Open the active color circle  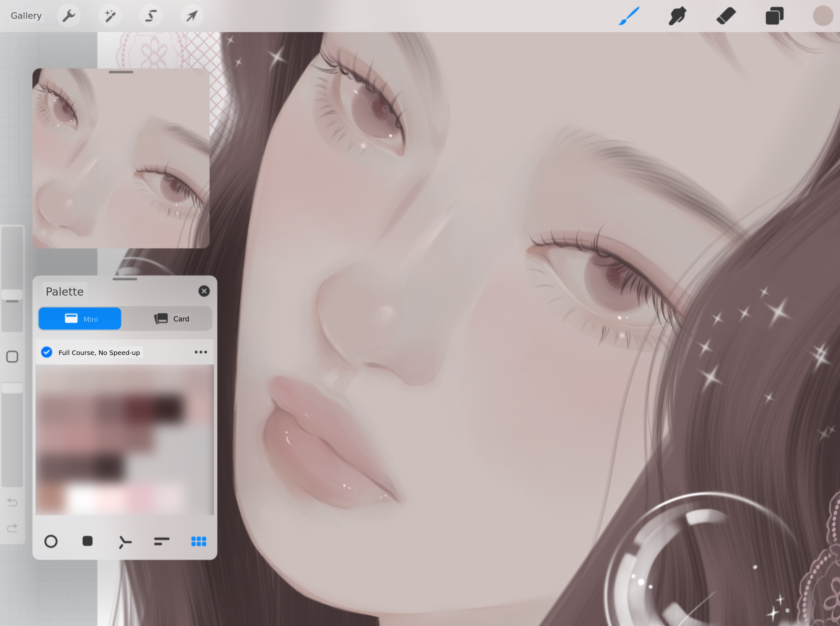(823, 16)
